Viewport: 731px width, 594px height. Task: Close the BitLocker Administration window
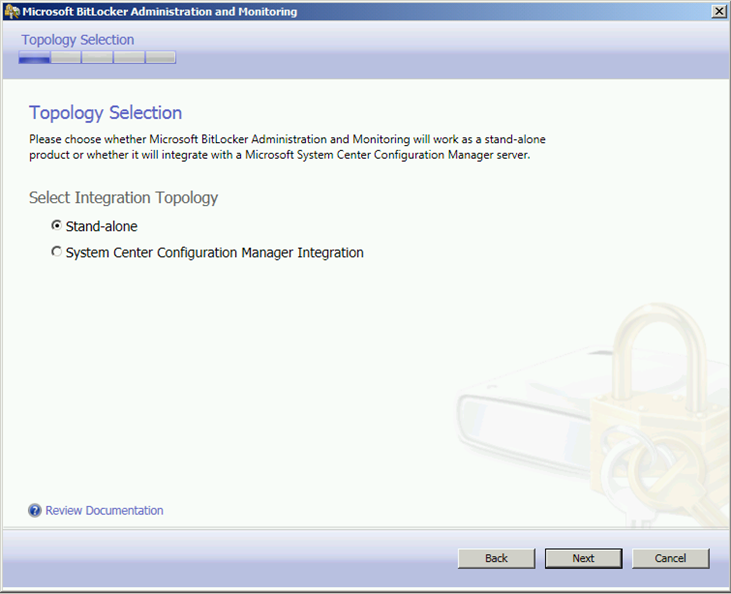pos(718,12)
